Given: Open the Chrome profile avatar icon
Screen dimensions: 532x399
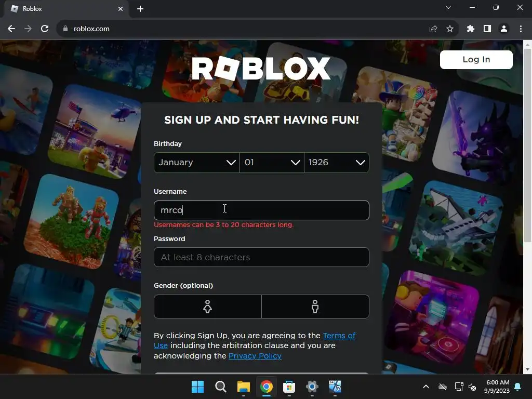Looking at the screenshot, I should 504,29.
